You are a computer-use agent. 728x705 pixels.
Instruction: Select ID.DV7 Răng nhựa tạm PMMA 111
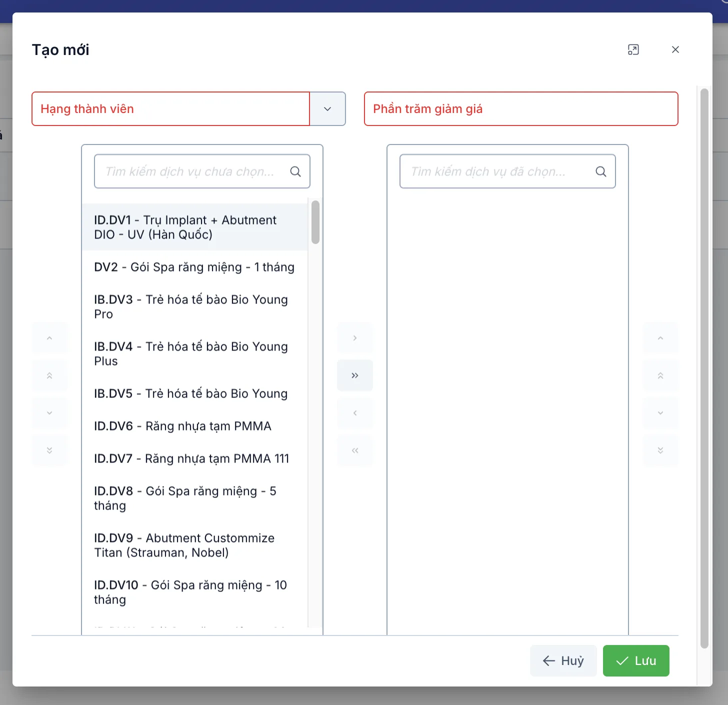[195, 458]
